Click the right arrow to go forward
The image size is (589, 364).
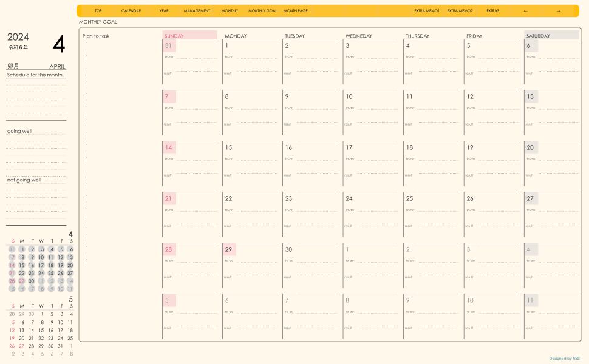pyautogui.click(x=559, y=11)
